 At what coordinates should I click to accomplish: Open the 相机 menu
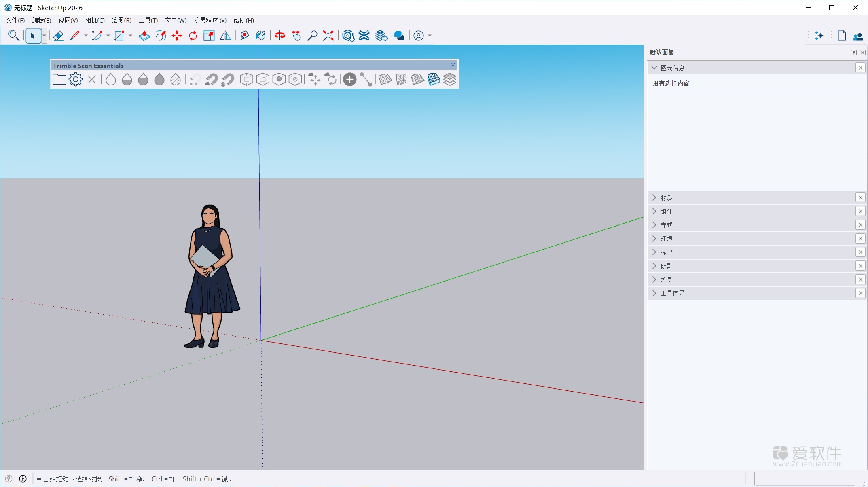[x=94, y=20]
